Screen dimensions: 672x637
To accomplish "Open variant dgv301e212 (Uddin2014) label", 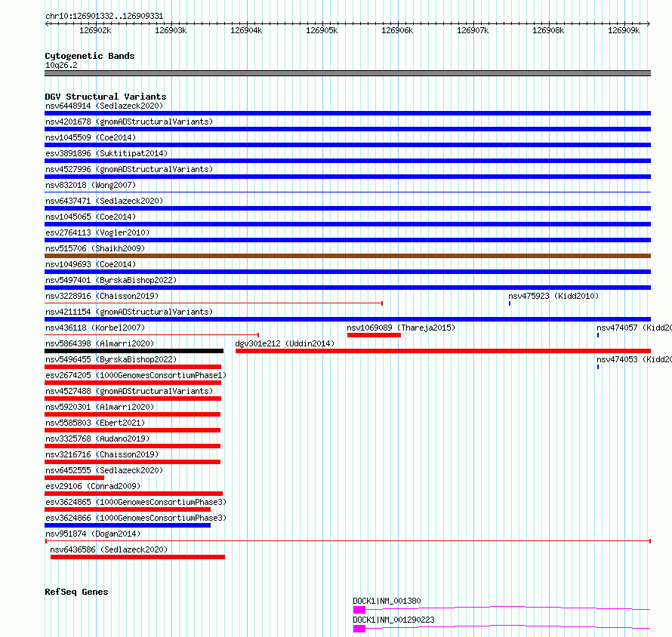I will click(x=285, y=343).
